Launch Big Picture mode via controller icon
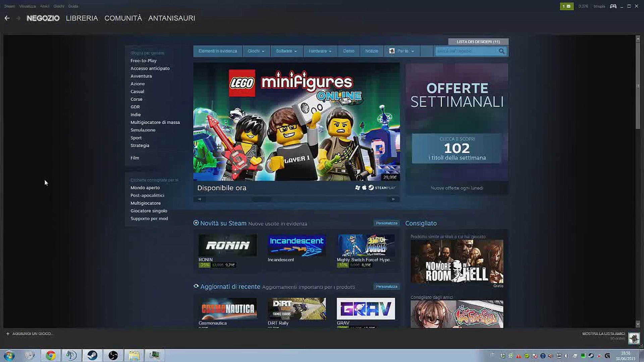Image resolution: width=644 pixels, height=362 pixels. (613, 6)
